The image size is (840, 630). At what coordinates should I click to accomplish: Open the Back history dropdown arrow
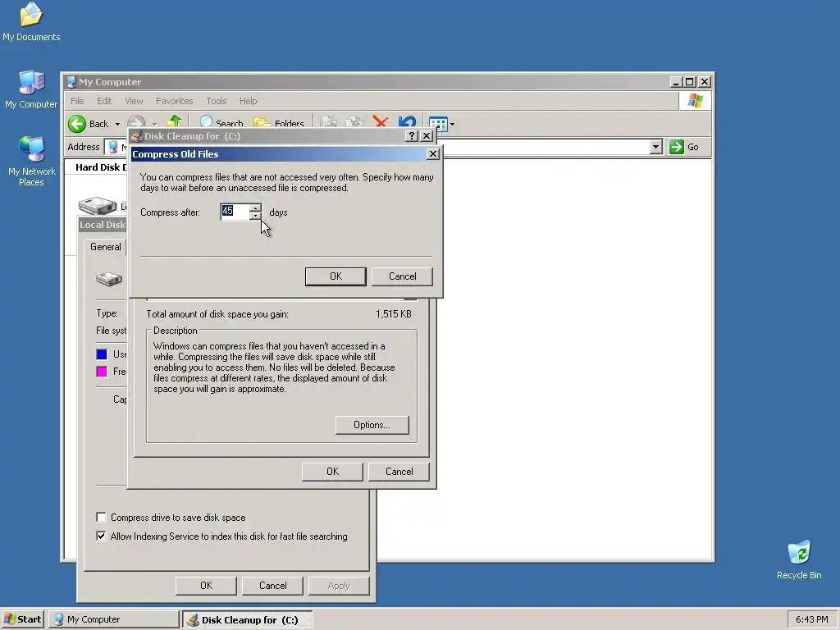tap(117, 124)
